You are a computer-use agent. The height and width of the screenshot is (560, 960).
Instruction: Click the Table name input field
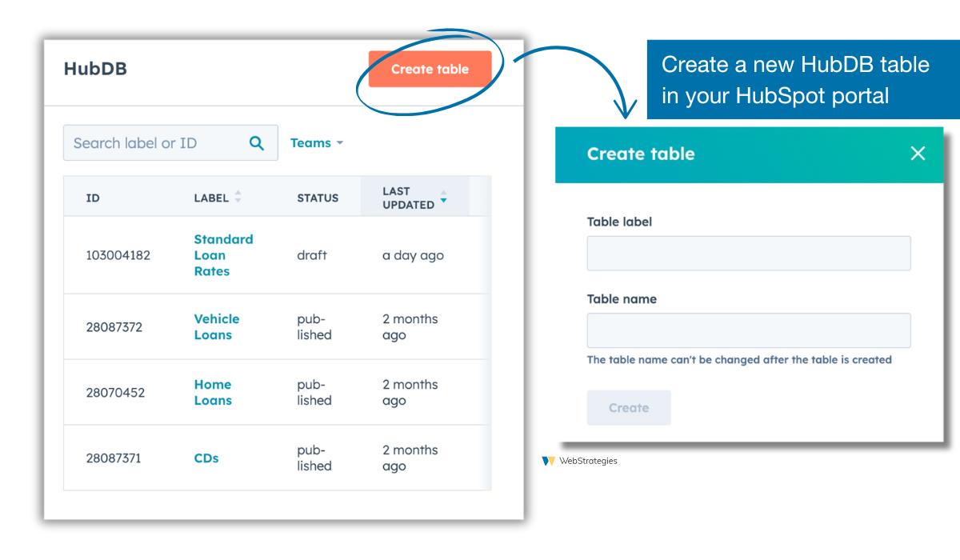(x=749, y=330)
